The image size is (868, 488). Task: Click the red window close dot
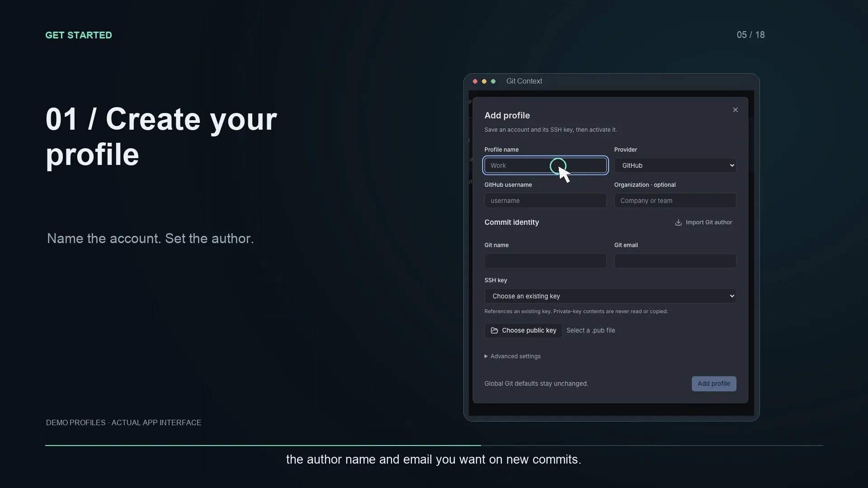[x=475, y=81]
